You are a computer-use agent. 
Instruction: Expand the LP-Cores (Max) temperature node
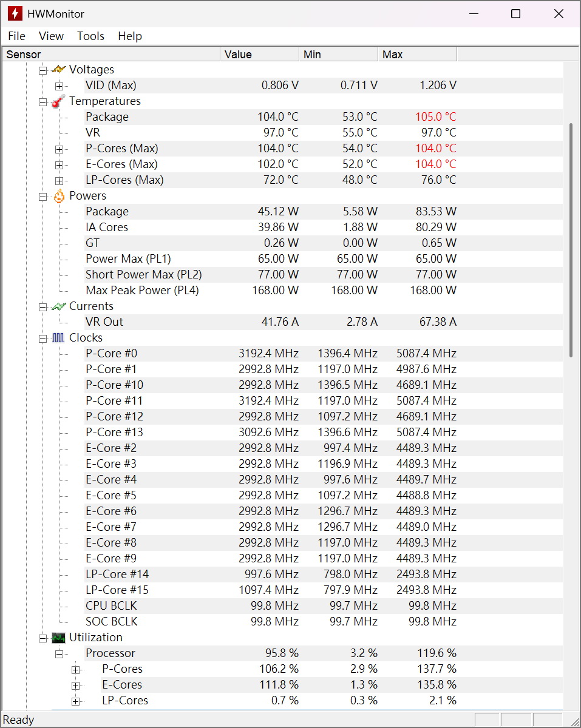coord(59,181)
